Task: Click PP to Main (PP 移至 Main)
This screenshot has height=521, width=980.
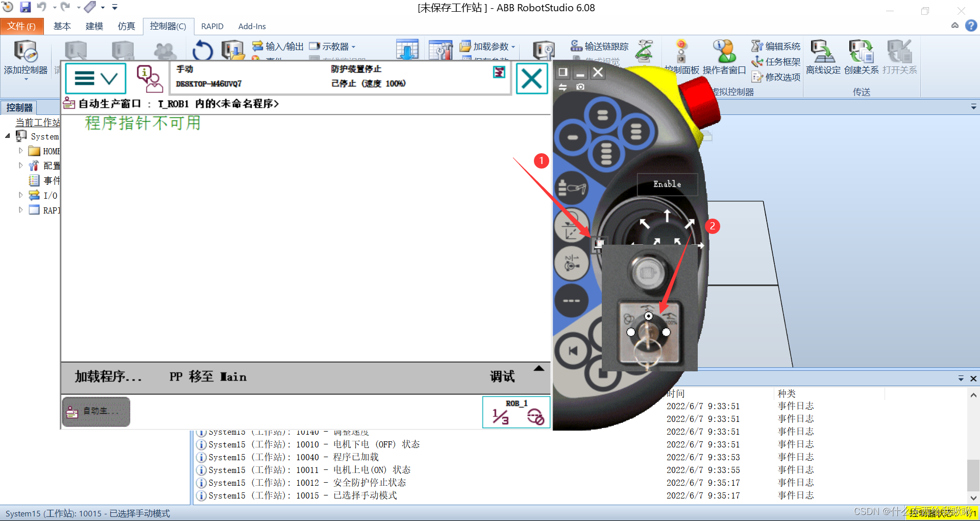Action: (x=208, y=377)
